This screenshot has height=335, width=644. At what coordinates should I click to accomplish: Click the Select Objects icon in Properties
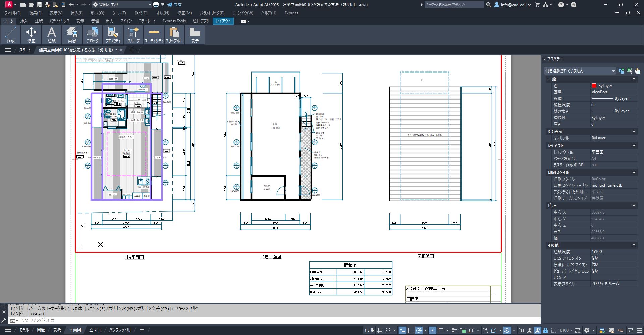pyautogui.click(x=629, y=71)
